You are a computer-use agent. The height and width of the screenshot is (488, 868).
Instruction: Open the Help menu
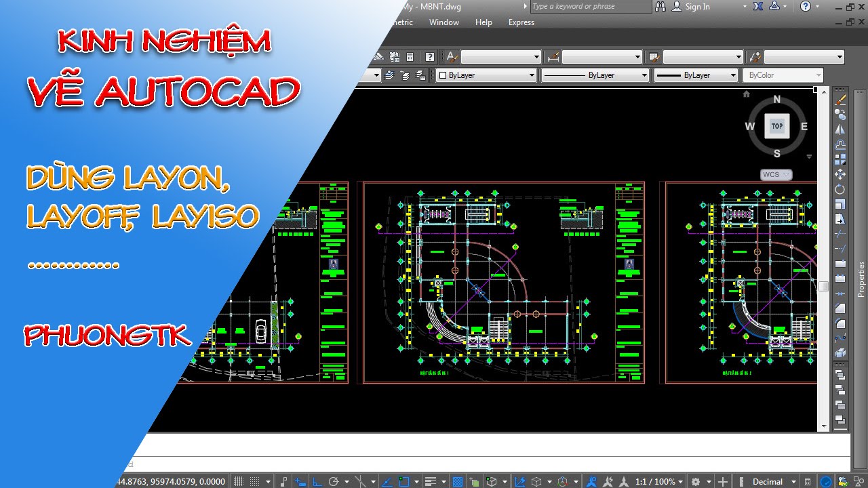pyautogui.click(x=484, y=22)
